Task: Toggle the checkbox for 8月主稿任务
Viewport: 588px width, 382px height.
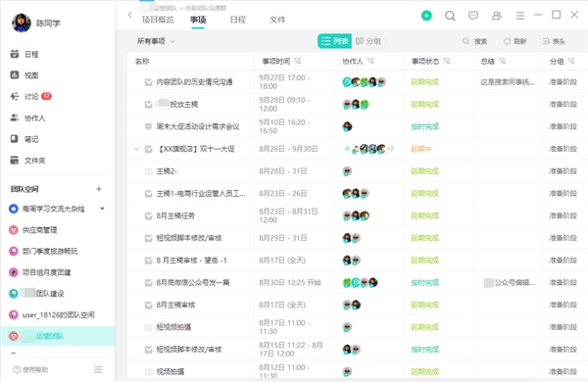Action: 149,215
